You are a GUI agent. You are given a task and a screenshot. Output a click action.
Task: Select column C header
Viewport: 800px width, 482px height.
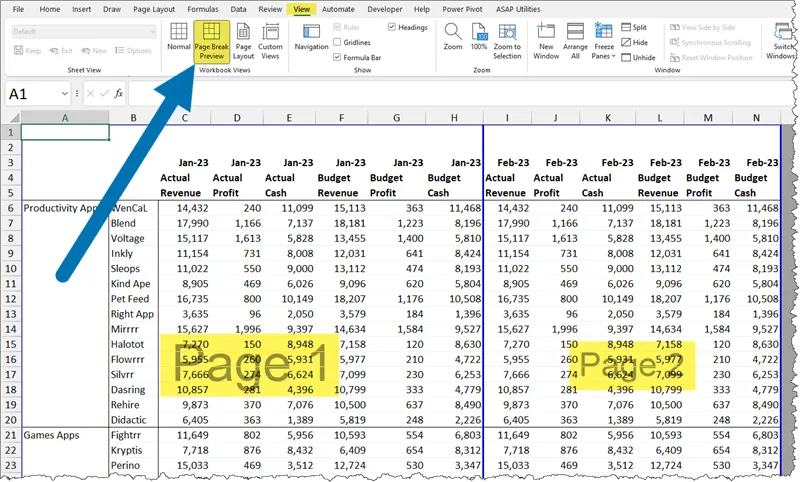(185, 118)
